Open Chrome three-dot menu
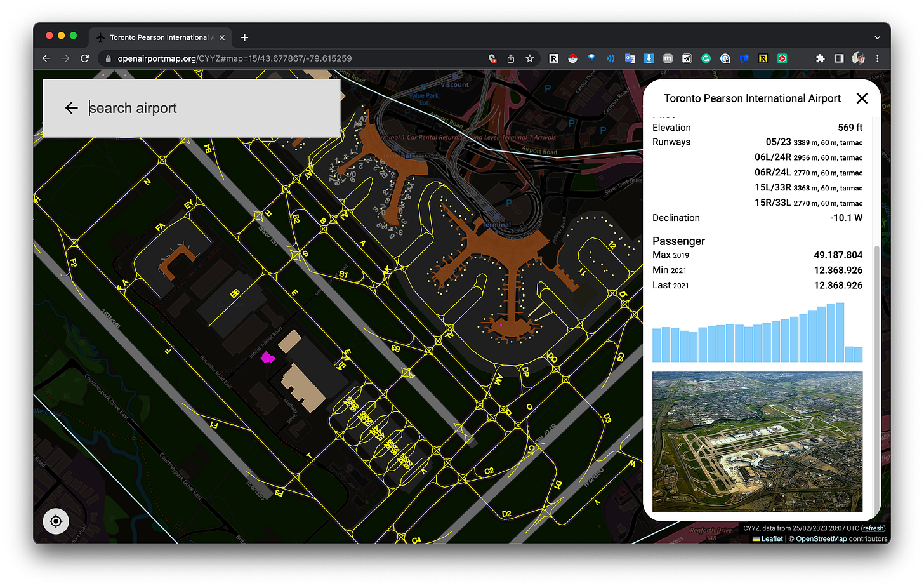Image resolution: width=924 pixels, height=588 pixels. click(878, 58)
